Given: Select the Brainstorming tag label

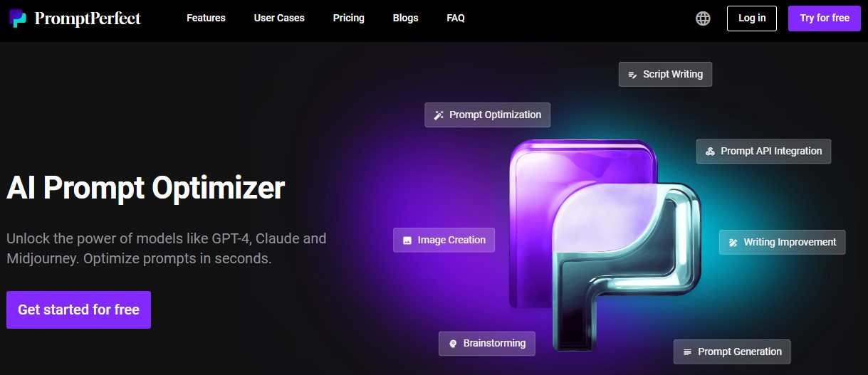Looking at the screenshot, I should (x=494, y=343).
